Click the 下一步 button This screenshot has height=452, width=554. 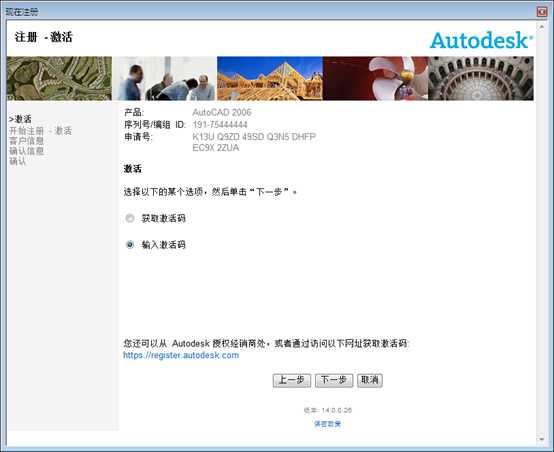334,380
